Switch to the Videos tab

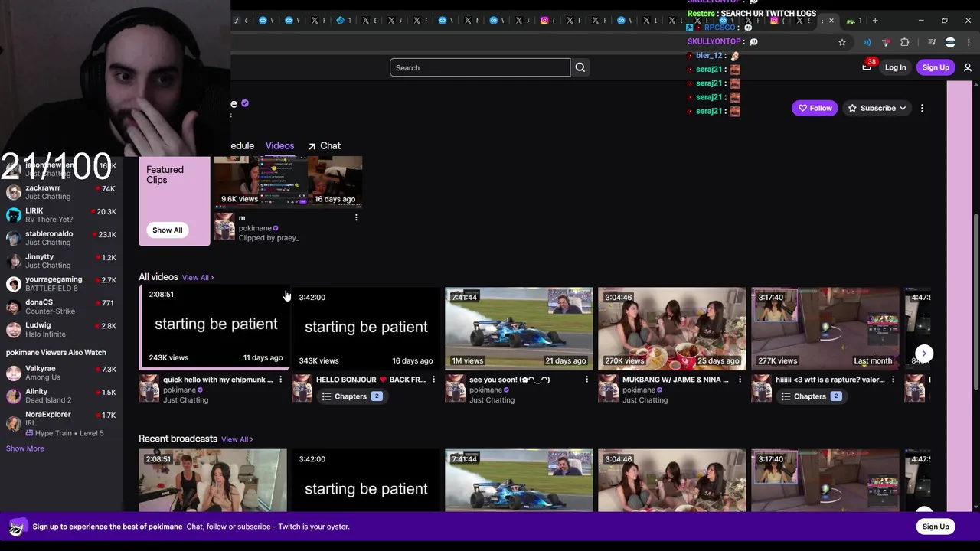point(279,145)
